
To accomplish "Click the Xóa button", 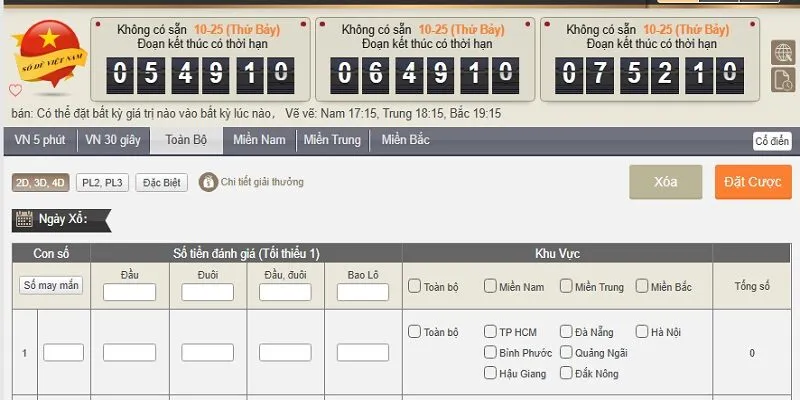I will [665, 182].
